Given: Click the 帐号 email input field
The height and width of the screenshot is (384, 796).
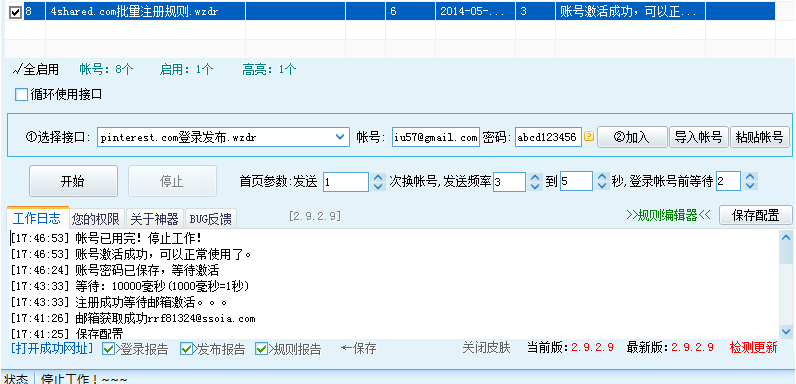Looking at the screenshot, I should pyautogui.click(x=436, y=137).
